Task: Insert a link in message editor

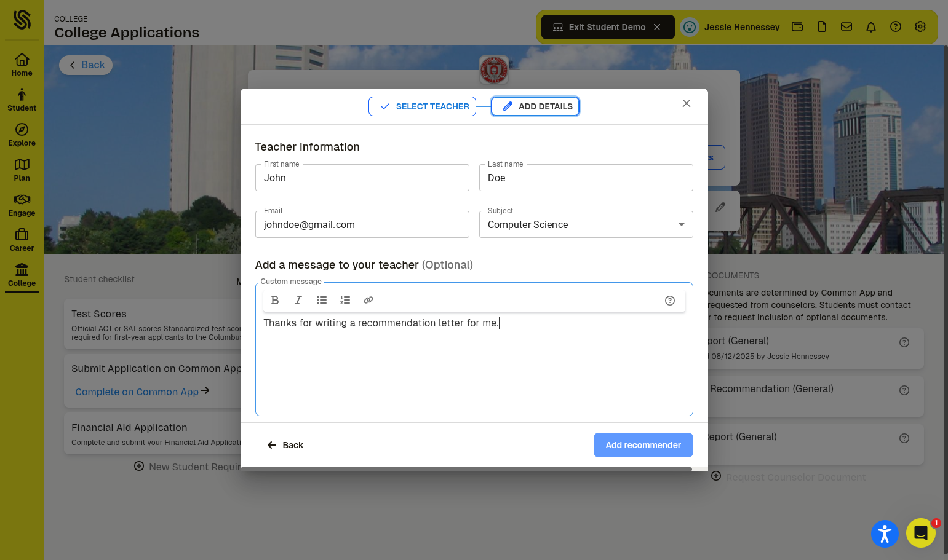Action: click(368, 300)
